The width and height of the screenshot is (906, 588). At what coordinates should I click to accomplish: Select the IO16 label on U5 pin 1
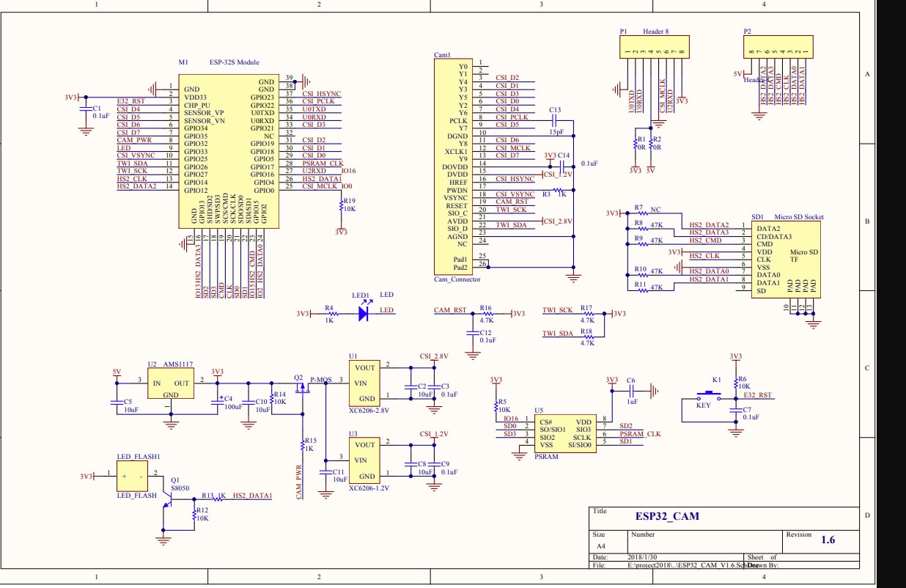coord(511,419)
